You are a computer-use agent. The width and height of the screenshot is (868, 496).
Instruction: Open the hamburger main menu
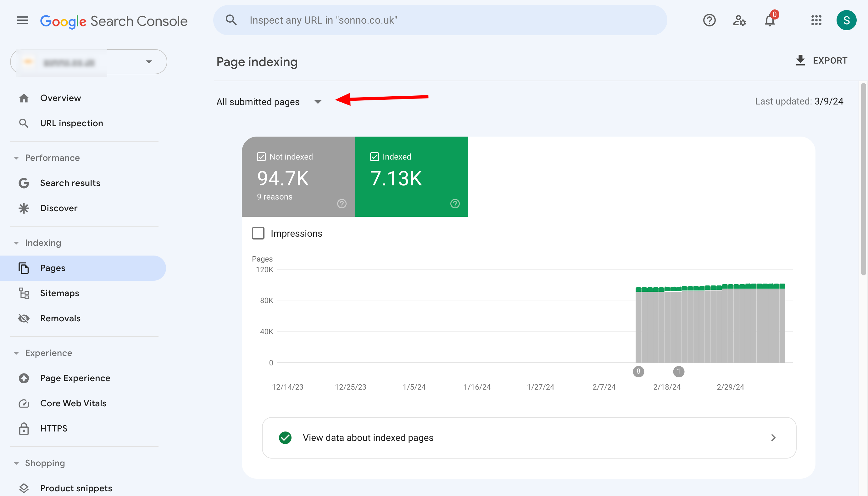click(22, 20)
